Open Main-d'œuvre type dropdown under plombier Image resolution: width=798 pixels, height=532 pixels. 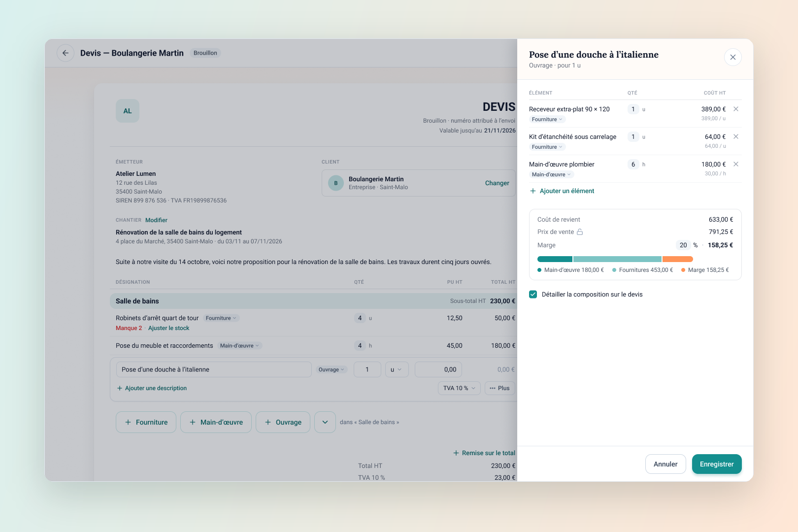[552, 175]
